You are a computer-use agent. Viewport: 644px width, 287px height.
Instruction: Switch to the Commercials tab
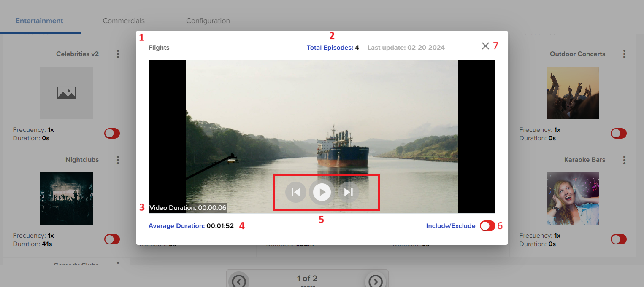(124, 21)
